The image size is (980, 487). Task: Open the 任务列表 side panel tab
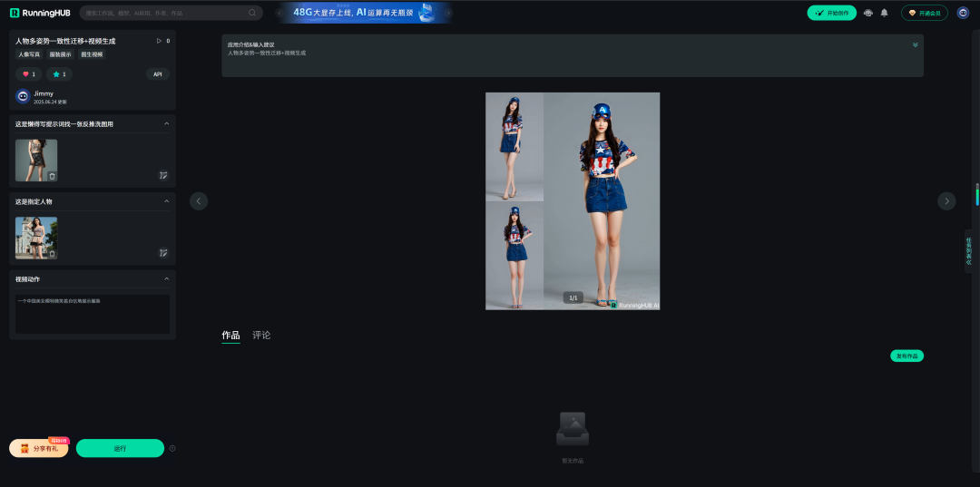coord(969,251)
